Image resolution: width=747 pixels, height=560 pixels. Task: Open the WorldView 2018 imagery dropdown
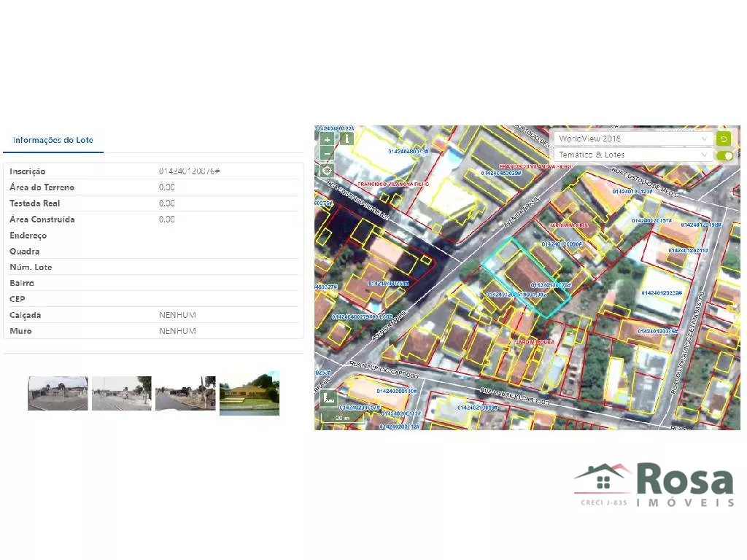point(632,139)
